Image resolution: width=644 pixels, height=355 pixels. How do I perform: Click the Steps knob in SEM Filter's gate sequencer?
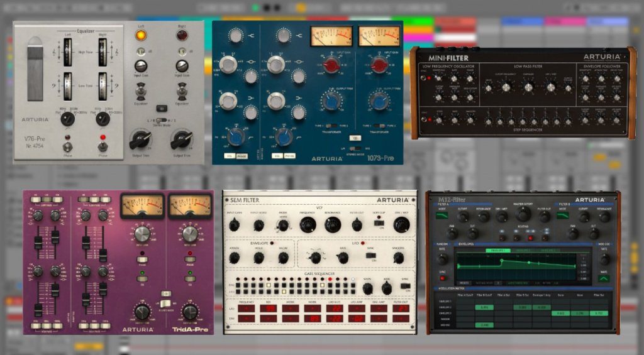[367, 288]
